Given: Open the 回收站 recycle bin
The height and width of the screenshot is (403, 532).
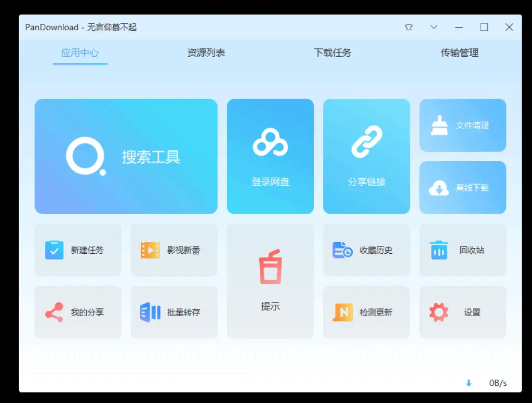Looking at the screenshot, I should 462,250.
